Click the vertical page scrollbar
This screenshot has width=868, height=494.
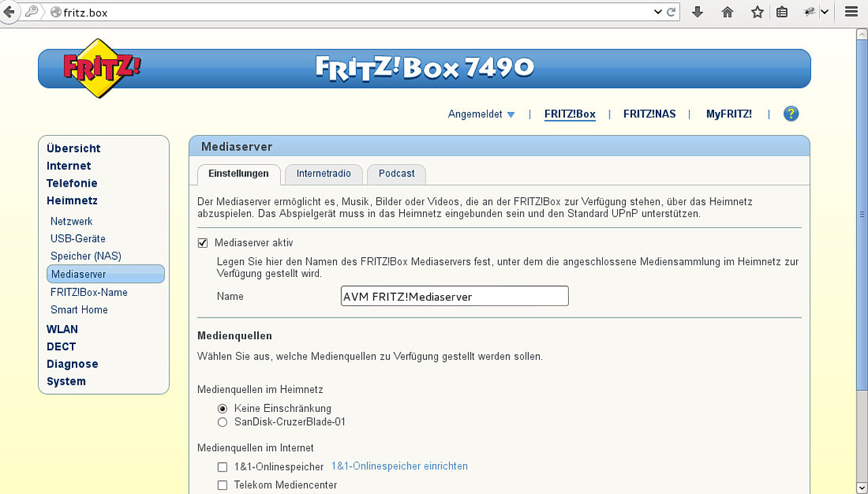pos(862,214)
